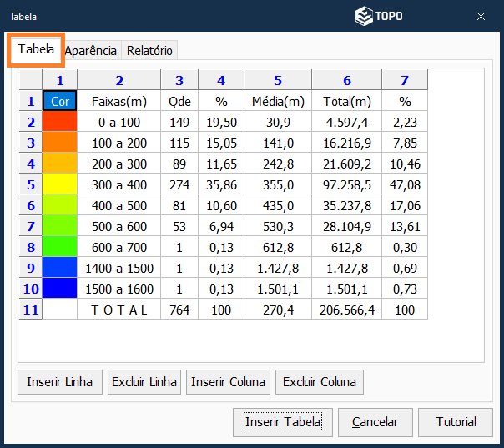Select the cell with value 21.609,2
The height and width of the screenshot is (448, 504).
347,163
